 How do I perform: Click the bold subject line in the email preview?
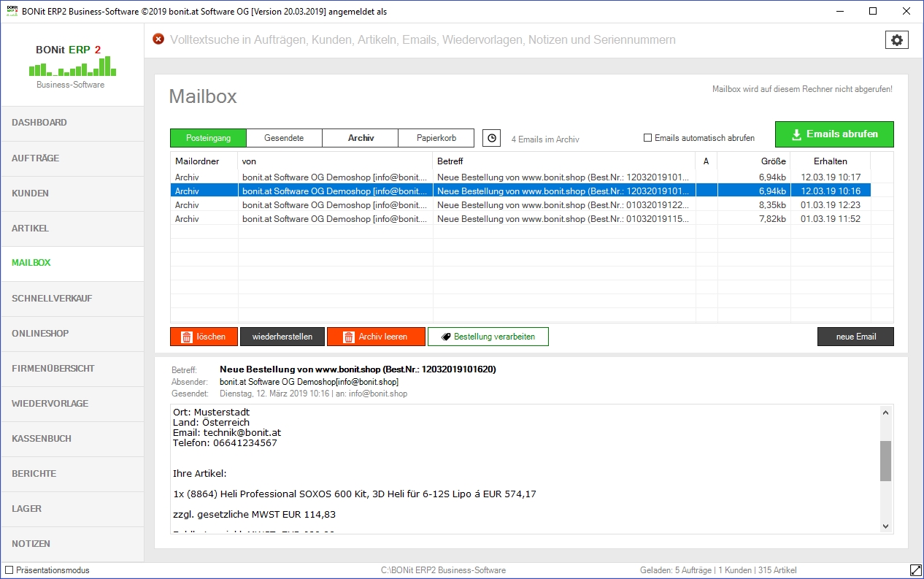[x=358, y=369]
